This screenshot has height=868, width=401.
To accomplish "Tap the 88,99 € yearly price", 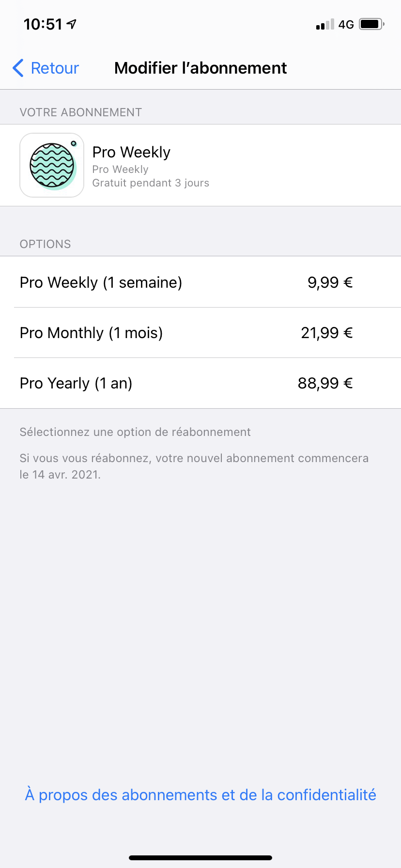I will [325, 383].
